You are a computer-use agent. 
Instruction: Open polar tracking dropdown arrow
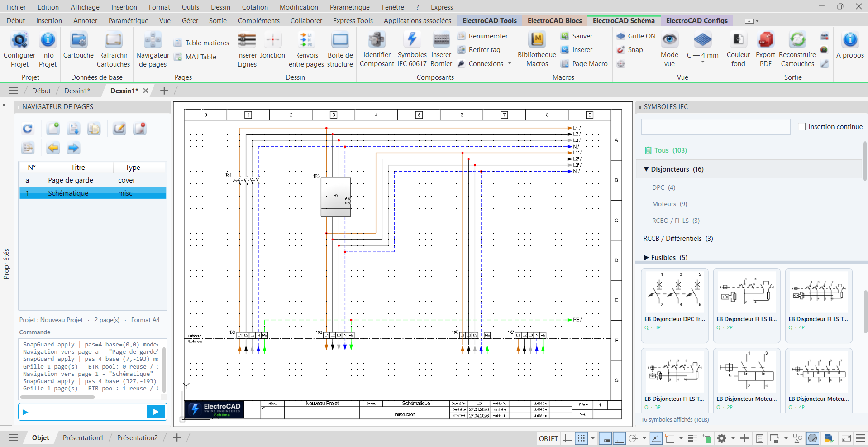tap(644, 438)
